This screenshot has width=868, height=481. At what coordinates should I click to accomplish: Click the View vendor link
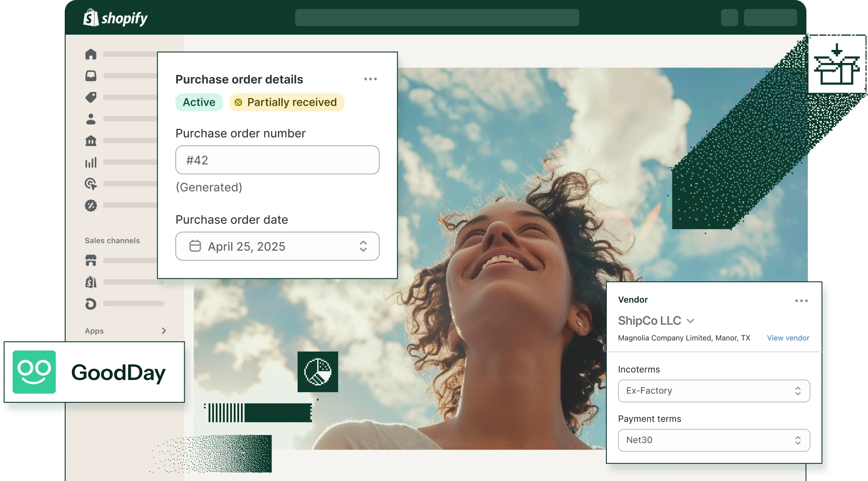pos(788,338)
